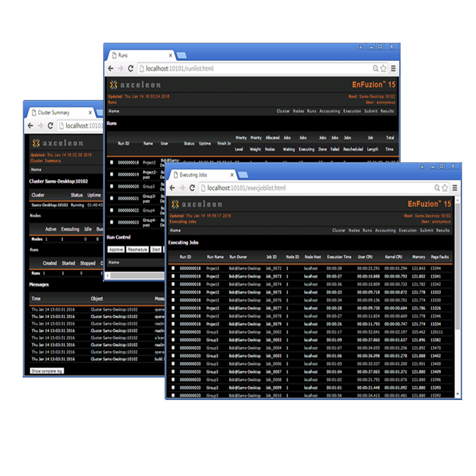This screenshot has width=476, height=476.
Task: Check the row for Job_0079
Action: click(x=173, y=324)
